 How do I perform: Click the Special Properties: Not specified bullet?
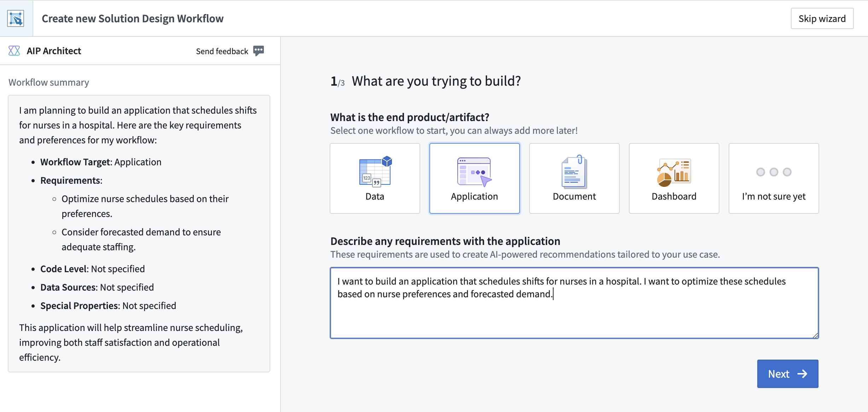[108, 306]
